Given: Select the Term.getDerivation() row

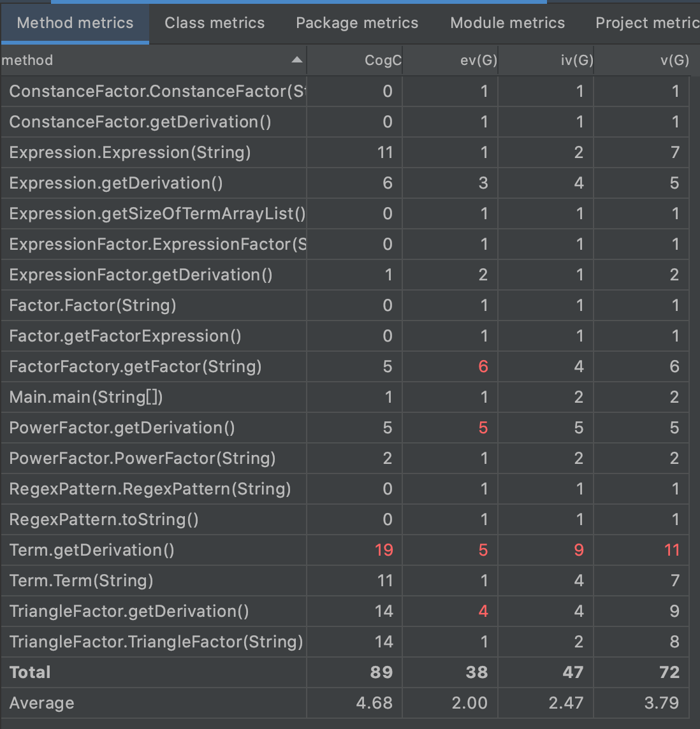Looking at the screenshot, I should point(92,550).
